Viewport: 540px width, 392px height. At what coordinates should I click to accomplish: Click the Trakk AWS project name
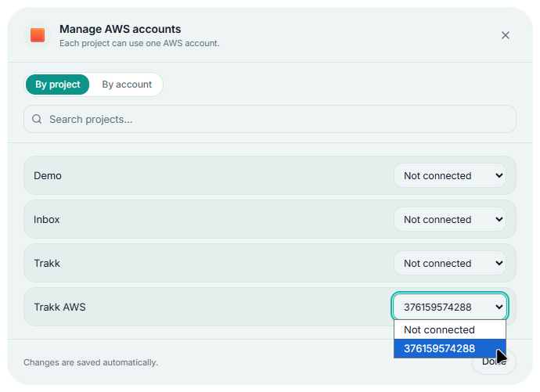[x=59, y=307]
